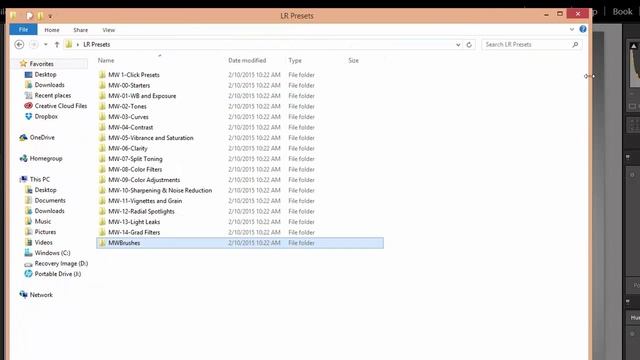Sort files by Name column
This screenshot has height=360, width=640.
tap(106, 60)
